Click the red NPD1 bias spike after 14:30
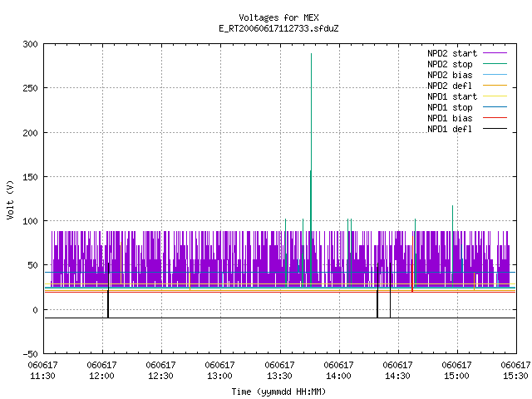This screenshot has height=399, width=532. [x=412, y=264]
